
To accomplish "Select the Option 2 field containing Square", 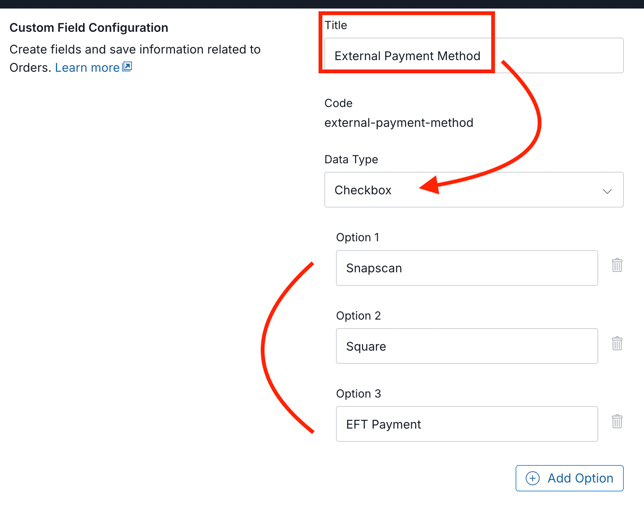I will [466, 346].
